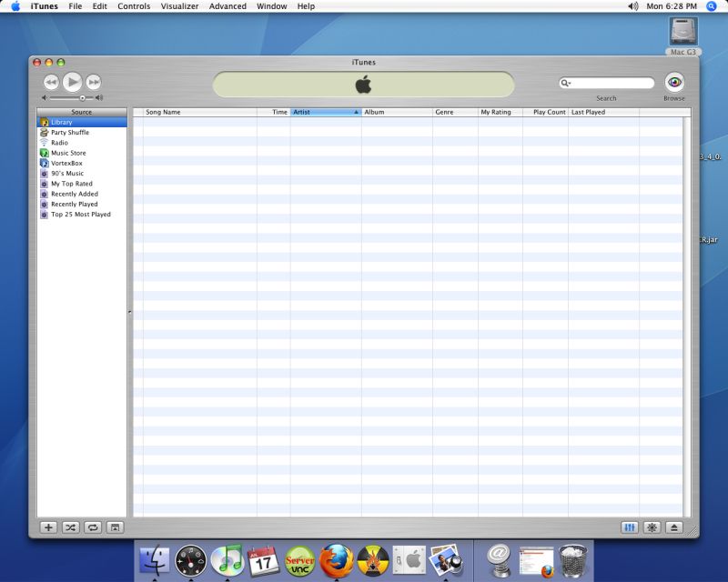This screenshot has width=728, height=582.
Task: Click the eject disc button
Action: tap(674, 527)
